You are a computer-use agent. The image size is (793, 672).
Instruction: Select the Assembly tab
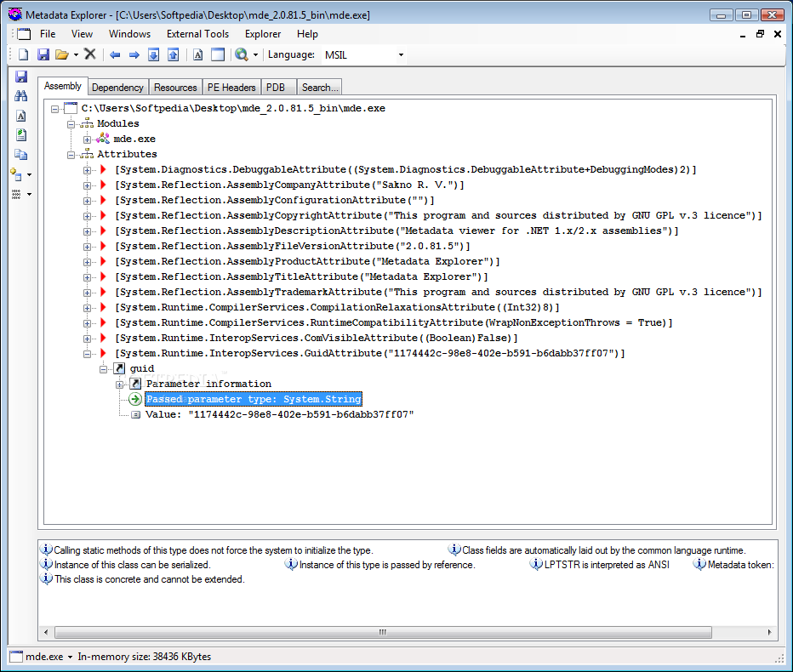pos(63,86)
